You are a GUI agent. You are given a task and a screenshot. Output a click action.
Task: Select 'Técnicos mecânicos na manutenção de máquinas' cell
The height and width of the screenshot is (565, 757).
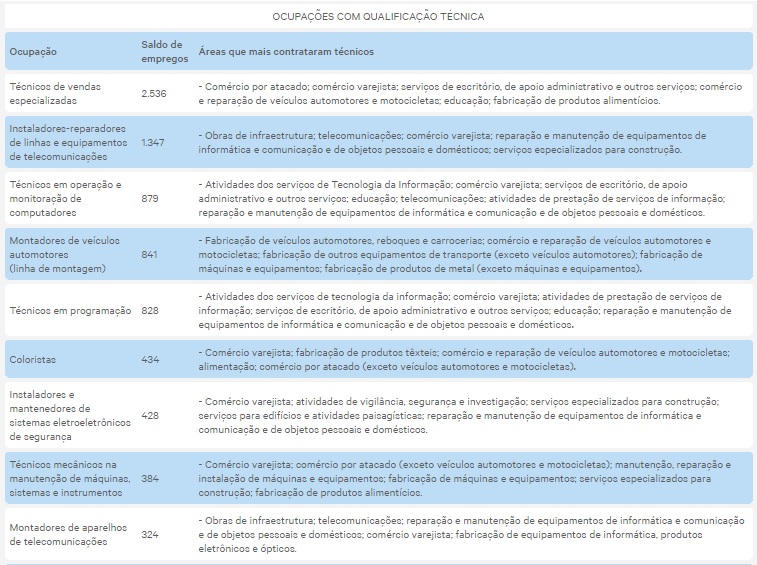(x=70, y=479)
